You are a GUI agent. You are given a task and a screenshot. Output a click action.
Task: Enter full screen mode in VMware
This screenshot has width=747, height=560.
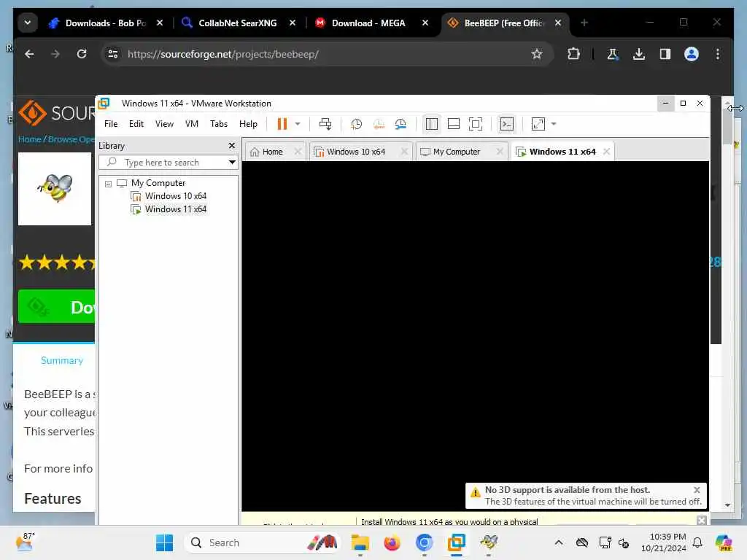tap(476, 124)
